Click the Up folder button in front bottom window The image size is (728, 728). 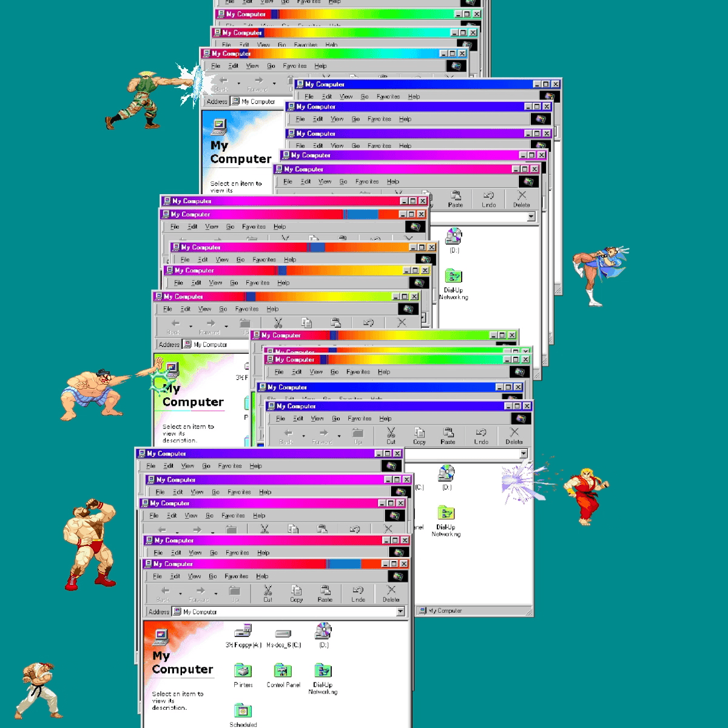tap(235, 593)
